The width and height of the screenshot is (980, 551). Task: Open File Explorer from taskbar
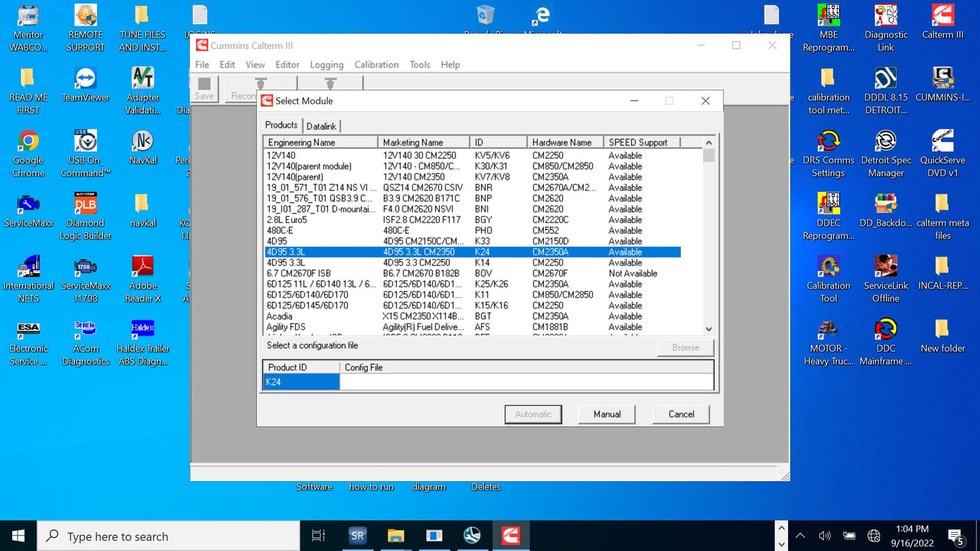pyautogui.click(x=396, y=536)
